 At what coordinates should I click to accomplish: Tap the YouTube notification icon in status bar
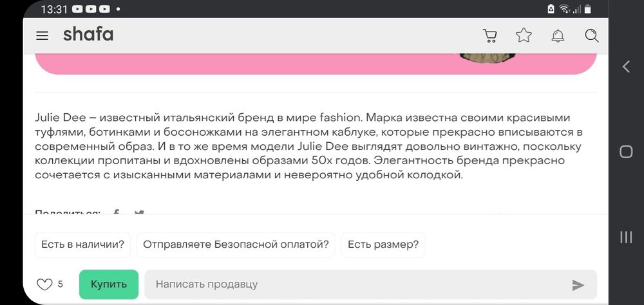pos(77,10)
